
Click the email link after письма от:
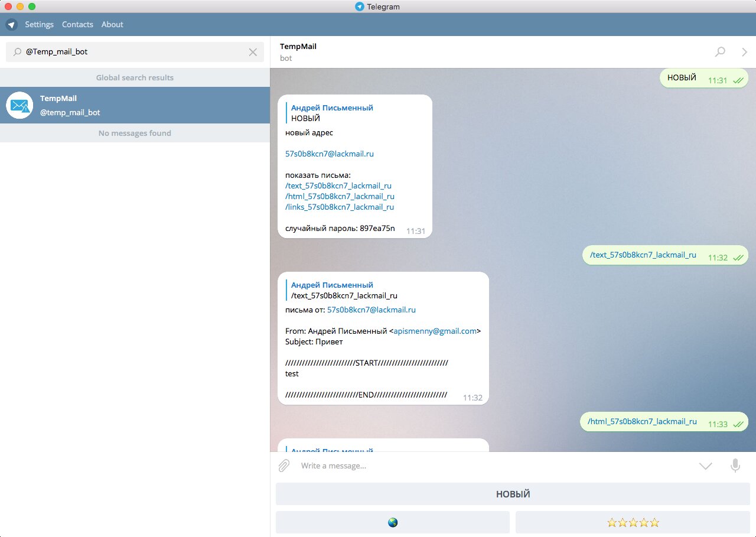tap(372, 310)
